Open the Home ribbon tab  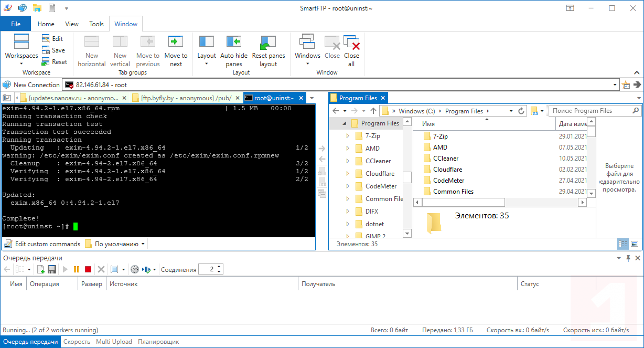pos(46,24)
